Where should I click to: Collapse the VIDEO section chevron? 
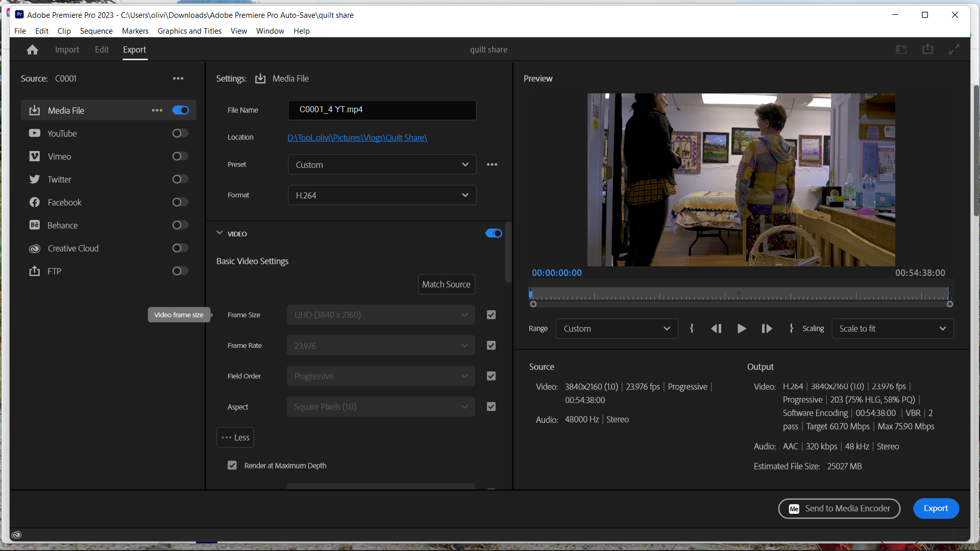tap(220, 233)
